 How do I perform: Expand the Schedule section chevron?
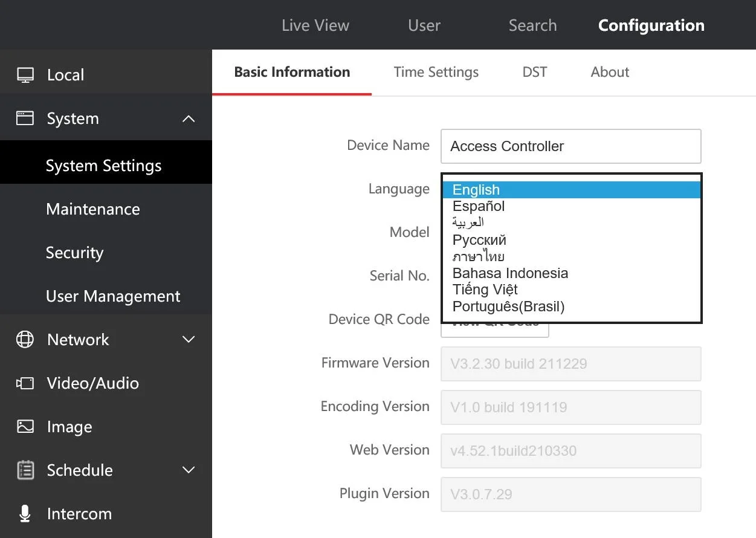coord(189,470)
